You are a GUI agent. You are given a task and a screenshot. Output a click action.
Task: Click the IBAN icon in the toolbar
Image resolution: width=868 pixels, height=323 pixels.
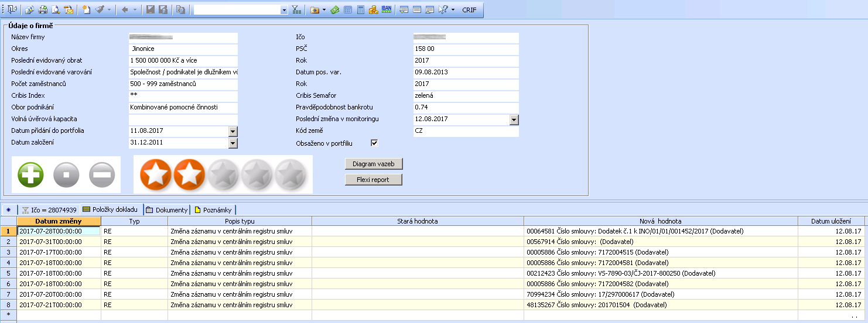pyautogui.click(x=387, y=9)
